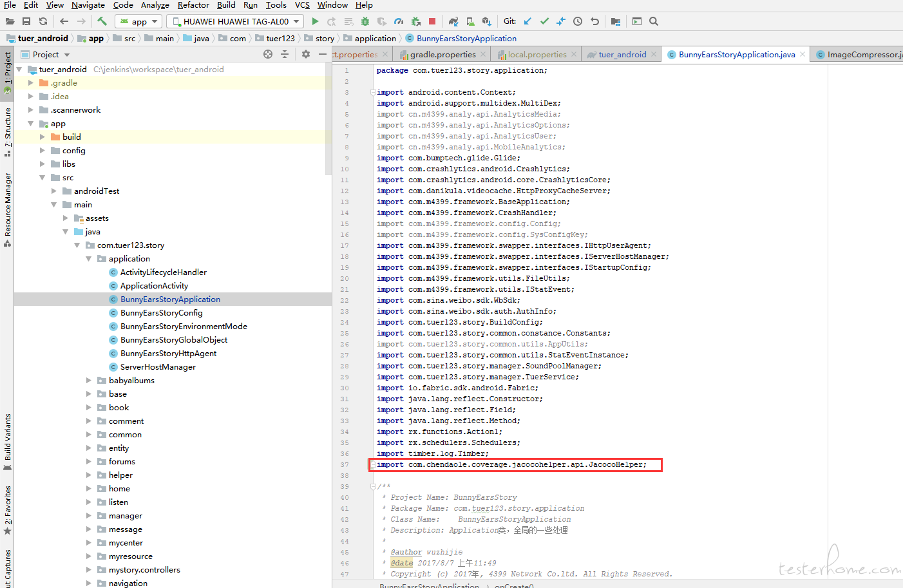Commit changes with the green checkmark icon
903x588 pixels.
544,21
